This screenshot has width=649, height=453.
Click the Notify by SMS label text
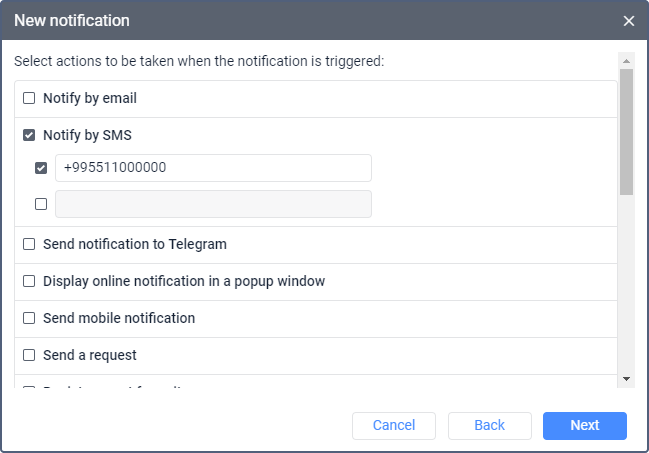(x=87, y=135)
